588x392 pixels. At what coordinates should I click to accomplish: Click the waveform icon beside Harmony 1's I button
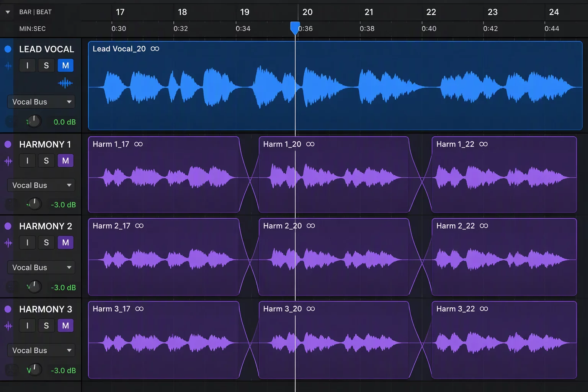pyautogui.click(x=8, y=161)
